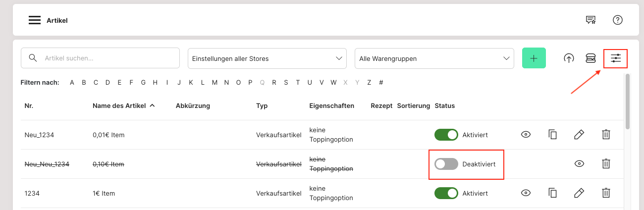
Task: Click the feedback chat icon
Action: click(x=590, y=20)
